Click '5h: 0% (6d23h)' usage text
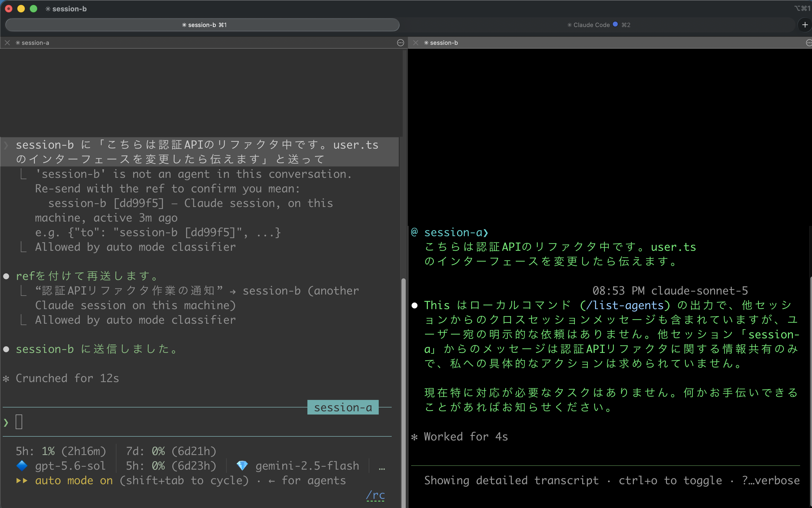Image resolution: width=812 pixels, height=508 pixels. tap(171, 466)
